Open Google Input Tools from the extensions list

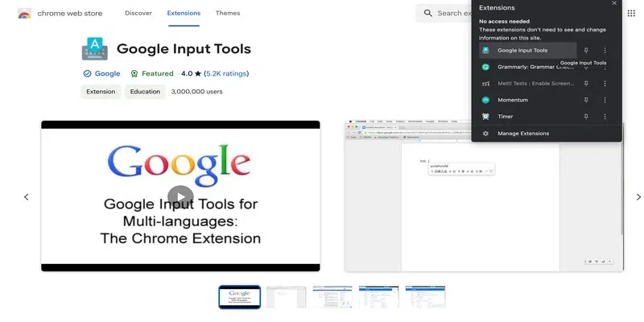(528, 51)
